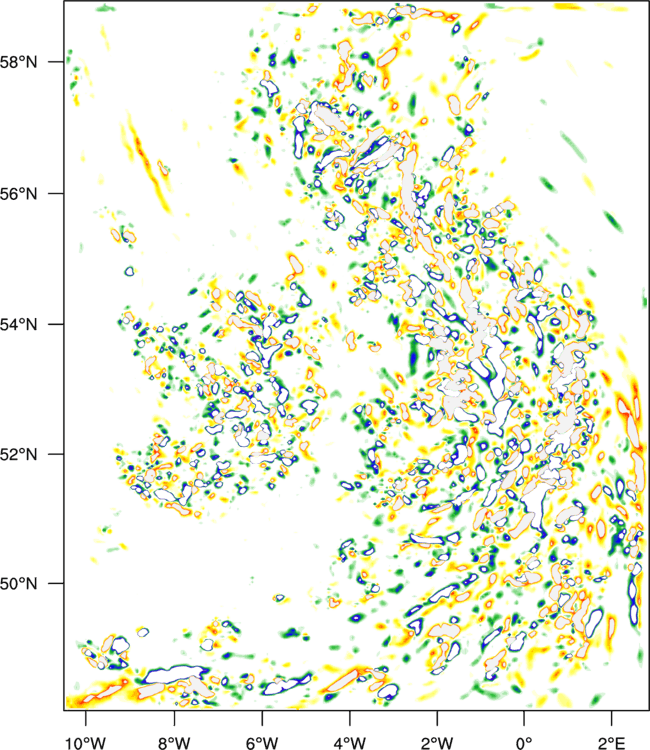Click the 10°W longitude axis label
This screenshot has height=750, width=650.
[86, 743]
